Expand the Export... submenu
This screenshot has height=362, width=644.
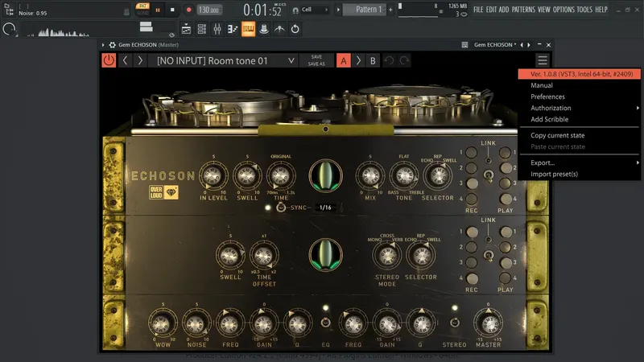pos(579,162)
